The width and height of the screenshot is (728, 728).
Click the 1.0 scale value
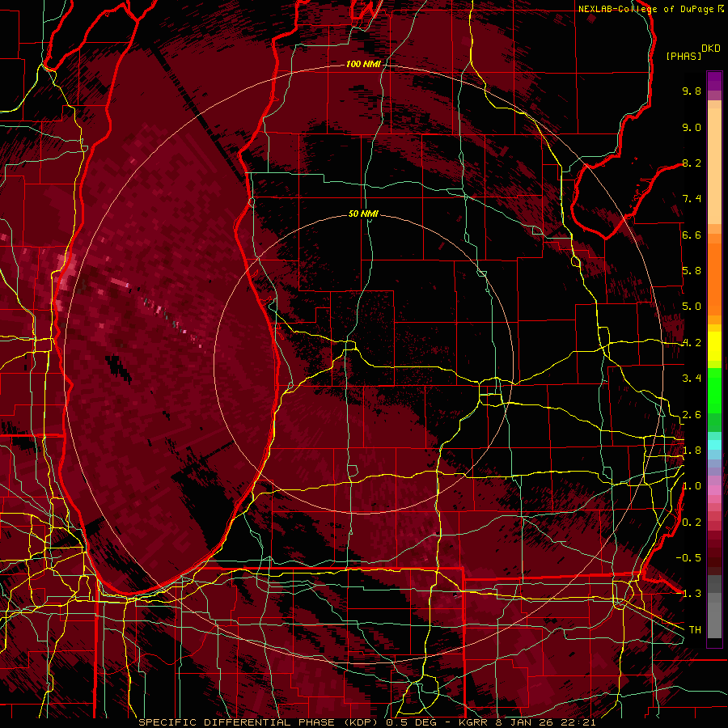[692, 486]
